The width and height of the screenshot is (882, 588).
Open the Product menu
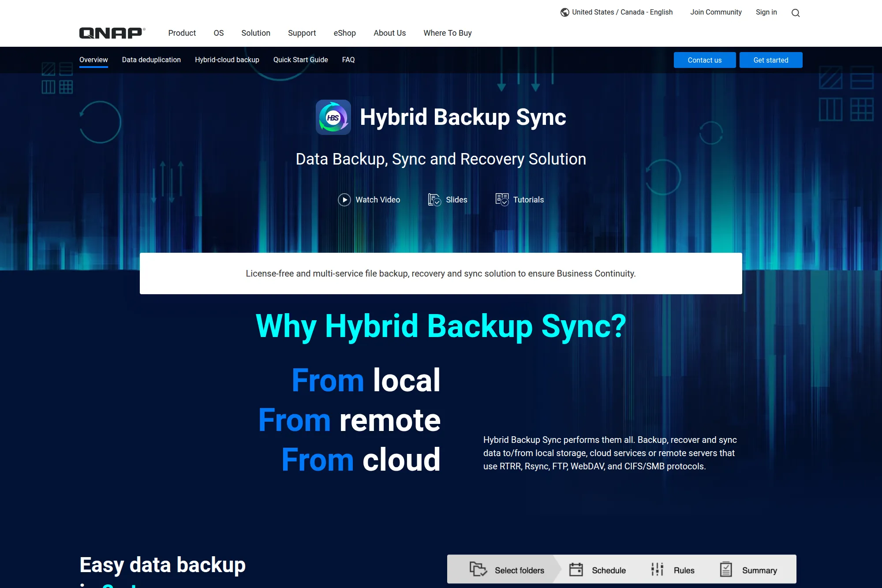pos(182,33)
